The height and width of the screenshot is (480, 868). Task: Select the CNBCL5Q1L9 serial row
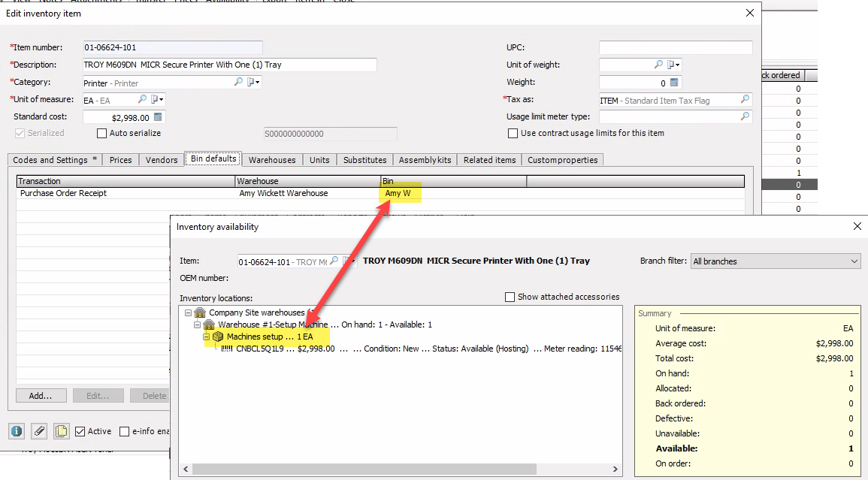point(421,349)
